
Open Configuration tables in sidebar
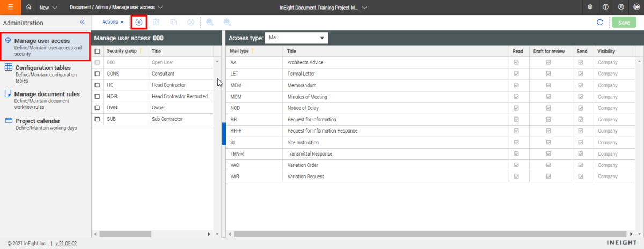pyautogui.click(x=42, y=68)
